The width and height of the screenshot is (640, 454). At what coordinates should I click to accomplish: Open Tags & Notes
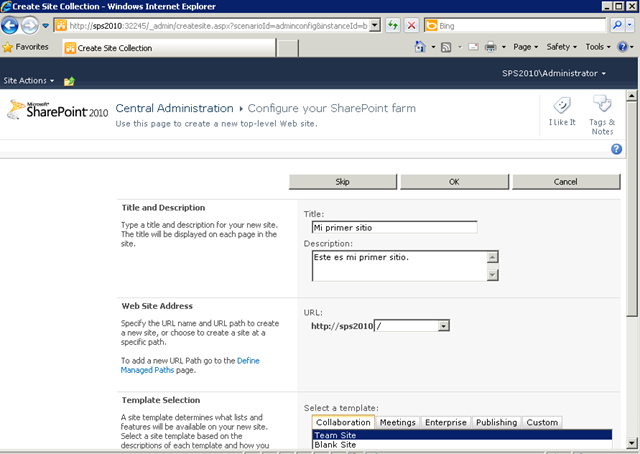(602, 106)
